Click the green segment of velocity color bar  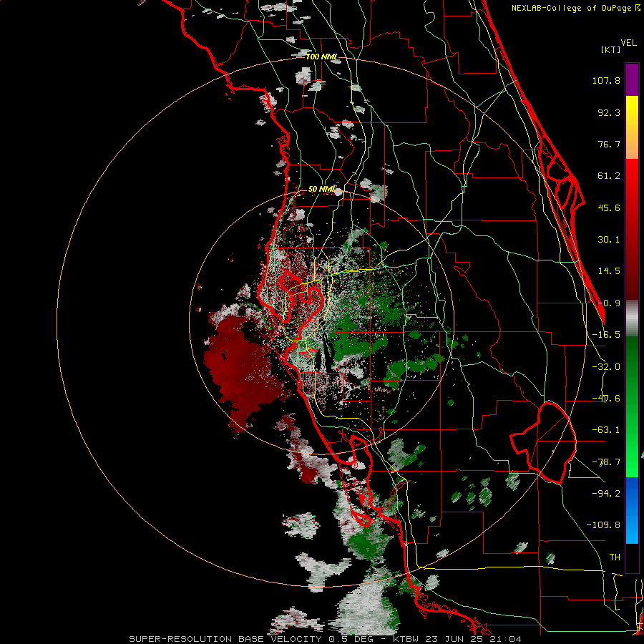pyautogui.click(x=632, y=406)
